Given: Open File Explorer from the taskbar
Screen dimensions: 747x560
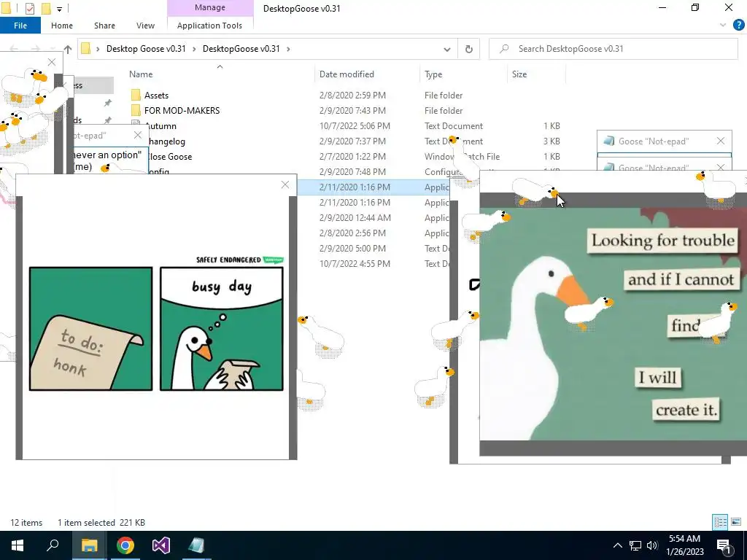Looking at the screenshot, I should point(89,545).
